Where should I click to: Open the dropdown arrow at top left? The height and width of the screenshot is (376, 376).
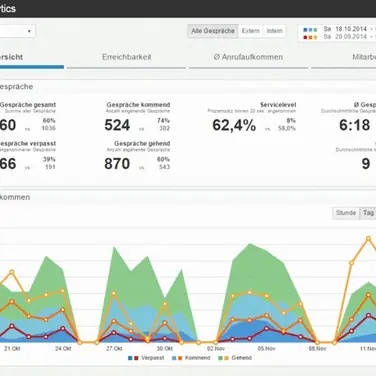tap(29, 31)
